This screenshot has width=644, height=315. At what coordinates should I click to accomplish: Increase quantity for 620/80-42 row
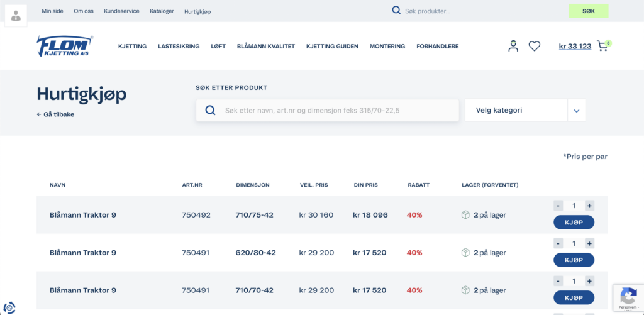(x=589, y=243)
